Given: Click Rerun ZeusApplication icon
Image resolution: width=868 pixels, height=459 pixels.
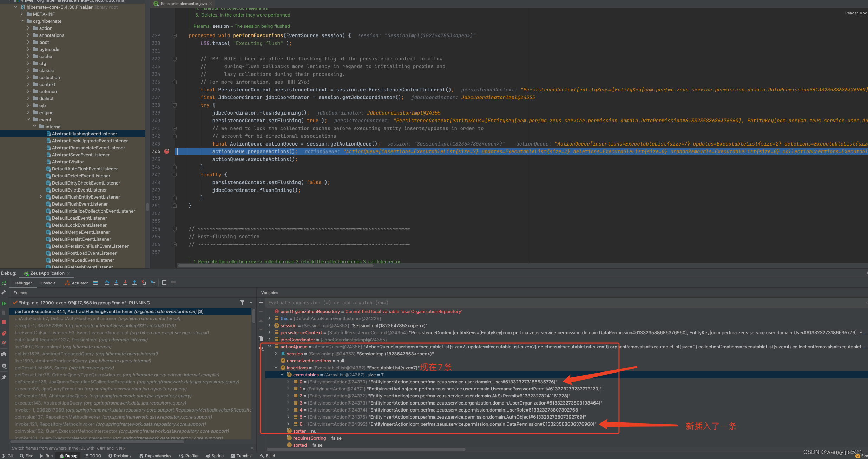Looking at the screenshot, I should 4,283.
